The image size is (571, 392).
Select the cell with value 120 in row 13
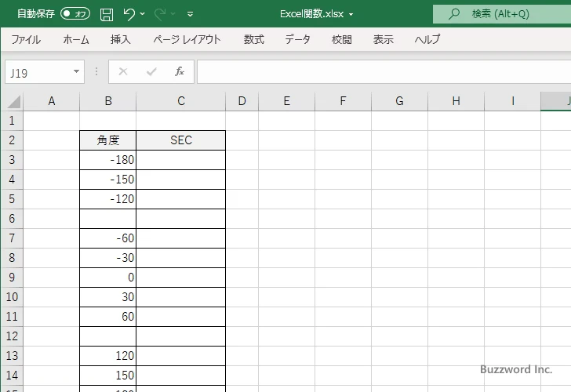[107, 356]
